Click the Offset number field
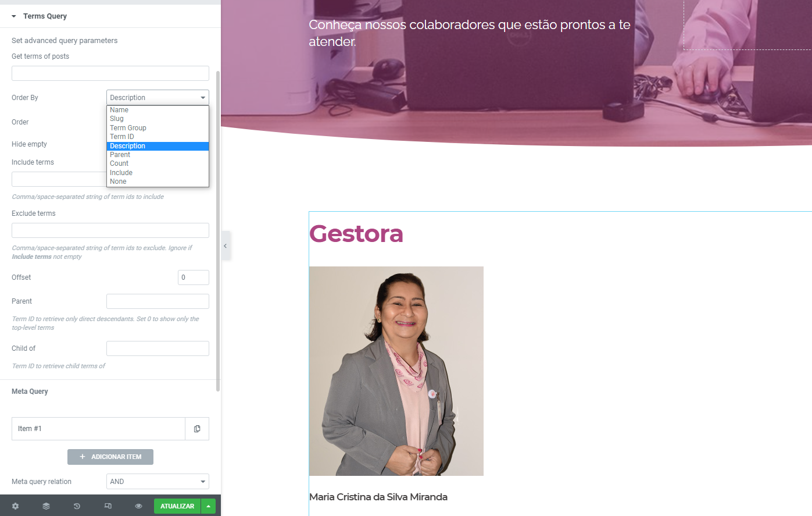Viewport: 812px width, 516px height. pyautogui.click(x=194, y=277)
